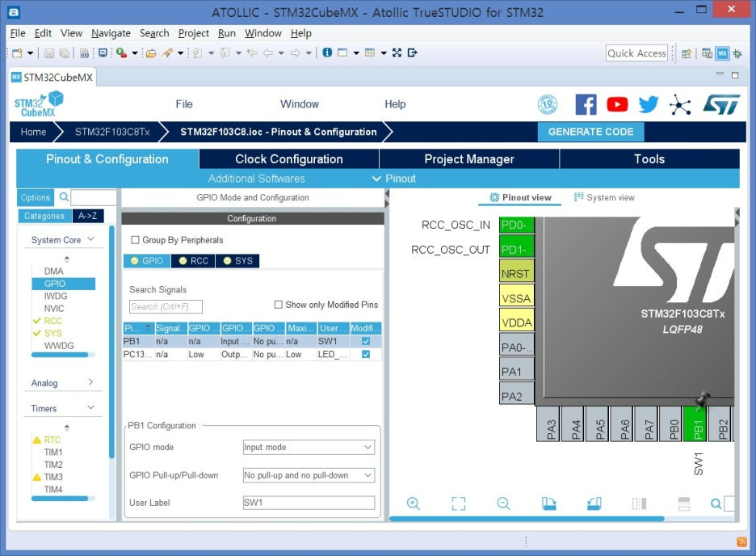
Task: Click the blue Information toolbar icon
Action: click(327, 52)
